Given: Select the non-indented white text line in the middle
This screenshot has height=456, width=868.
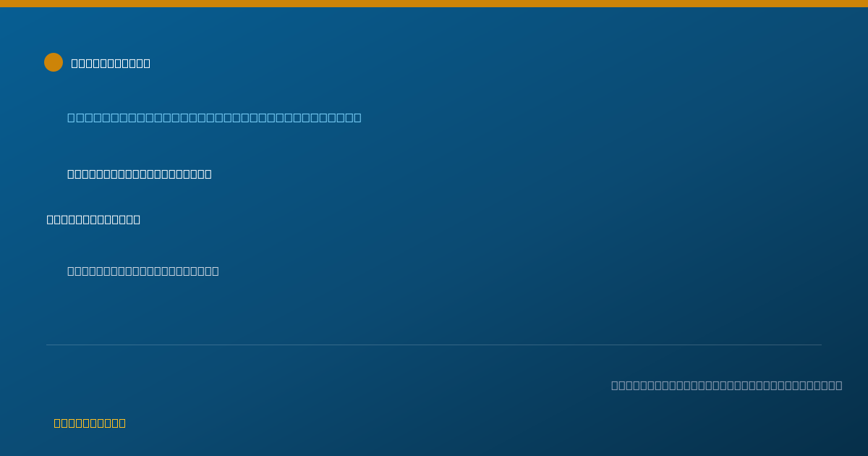Looking at the screenshot, I should [93, 219].
